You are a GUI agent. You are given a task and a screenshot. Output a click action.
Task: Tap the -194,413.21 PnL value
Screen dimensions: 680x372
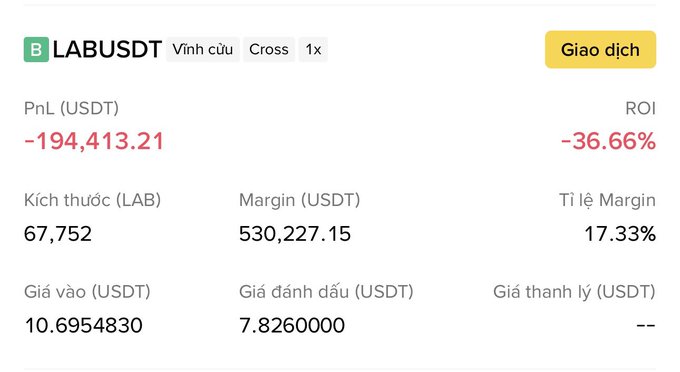point(94,141)
